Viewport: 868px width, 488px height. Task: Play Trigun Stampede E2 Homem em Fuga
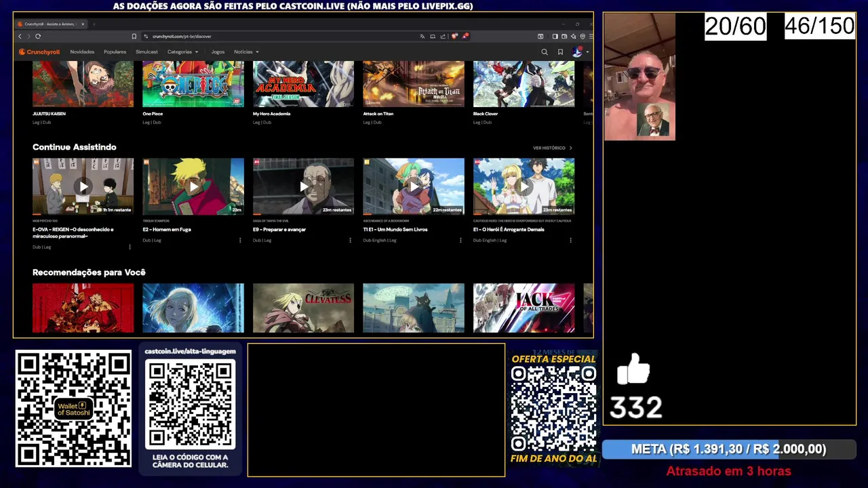pos(193,186)
